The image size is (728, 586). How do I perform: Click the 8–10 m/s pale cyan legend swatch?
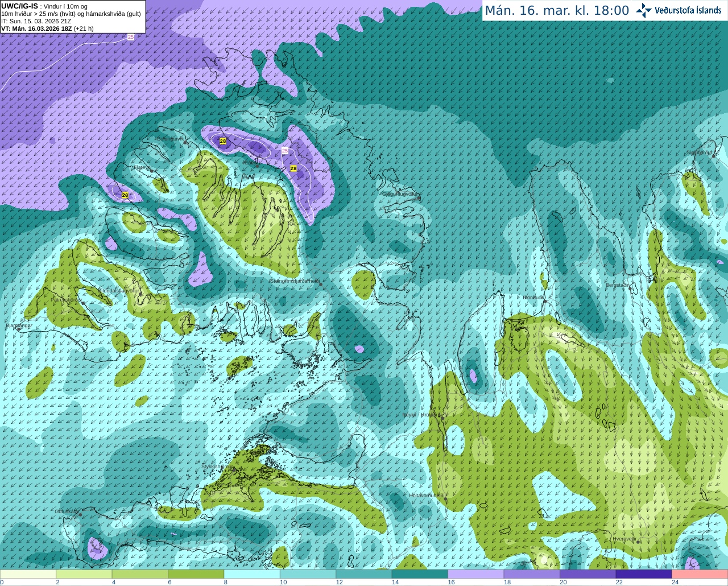pos(252,574)
